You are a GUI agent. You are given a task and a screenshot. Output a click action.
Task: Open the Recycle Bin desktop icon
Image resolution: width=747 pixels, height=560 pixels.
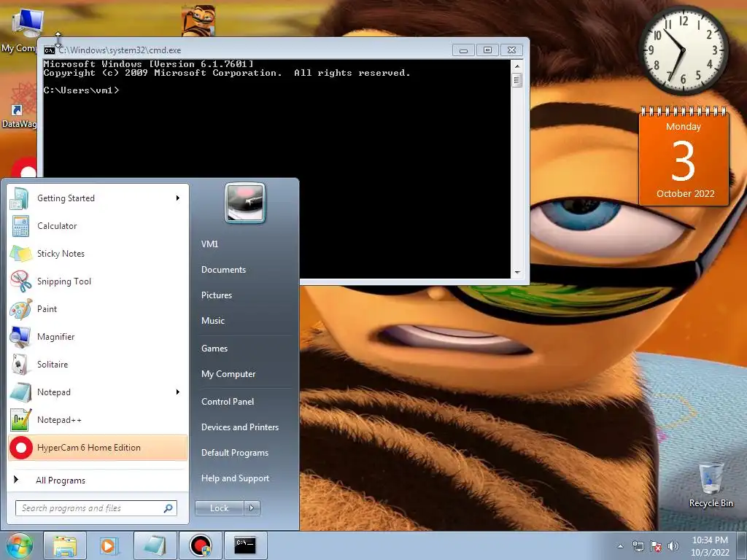click(711, 485)
